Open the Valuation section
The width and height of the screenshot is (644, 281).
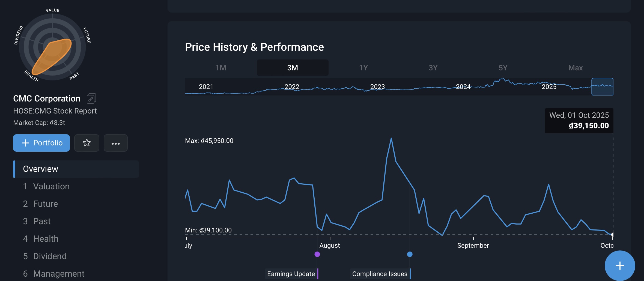click(51, 186)
